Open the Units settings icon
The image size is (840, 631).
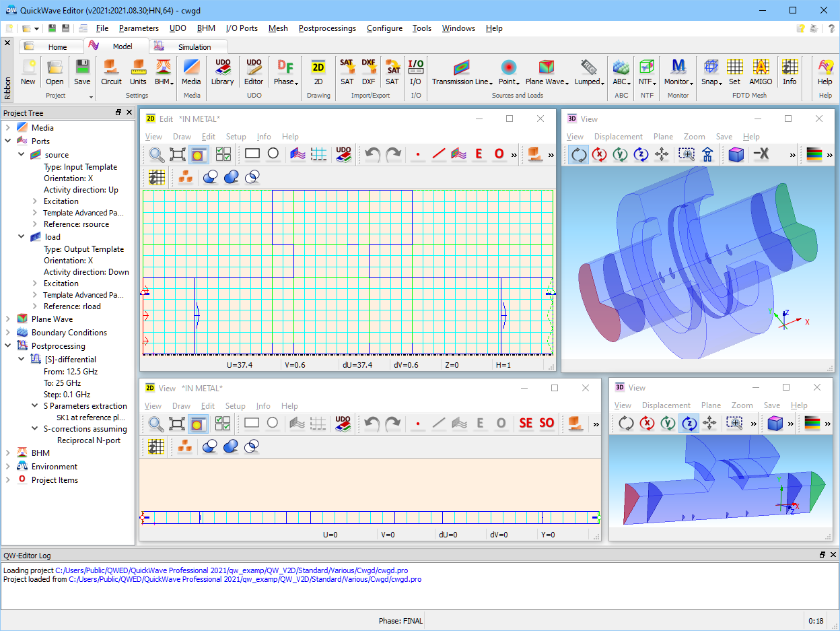138,72
